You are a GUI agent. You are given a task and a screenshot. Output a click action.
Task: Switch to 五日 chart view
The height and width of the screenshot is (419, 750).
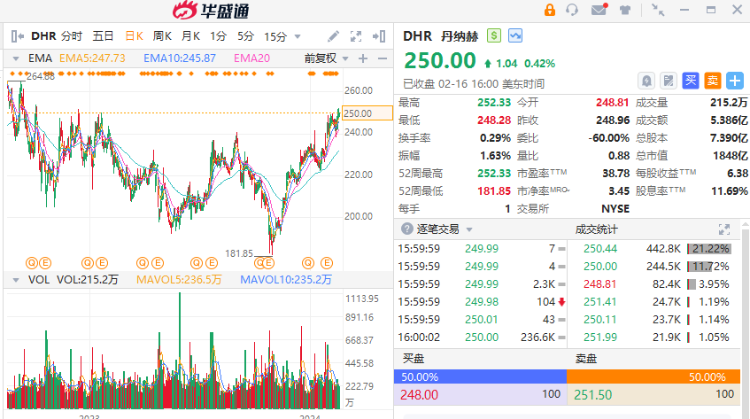point(103,36)
